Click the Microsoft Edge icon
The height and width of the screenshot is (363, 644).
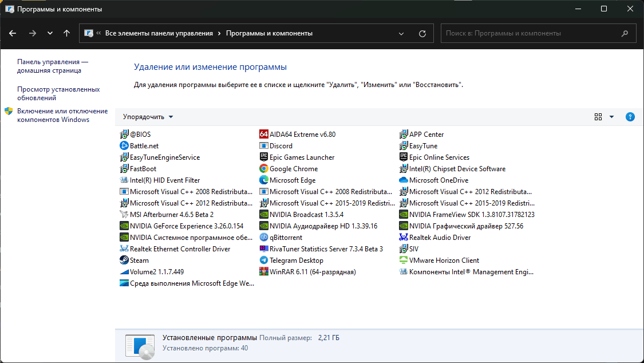coord(264,180)
